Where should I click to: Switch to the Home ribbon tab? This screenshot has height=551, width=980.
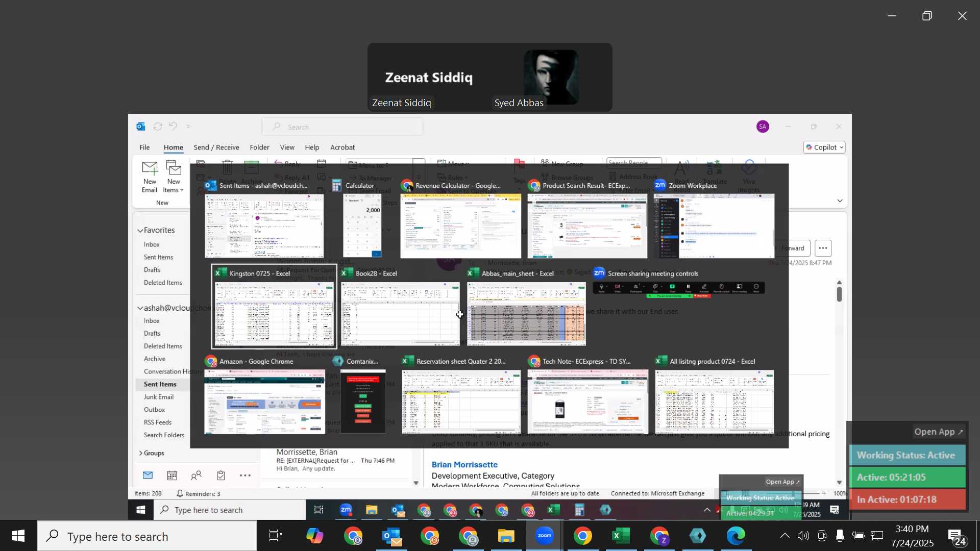[x=173, y=147]
